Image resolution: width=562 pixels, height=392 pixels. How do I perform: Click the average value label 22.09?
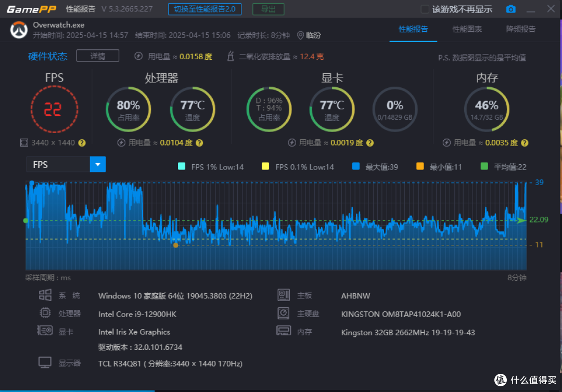[539, 219]
